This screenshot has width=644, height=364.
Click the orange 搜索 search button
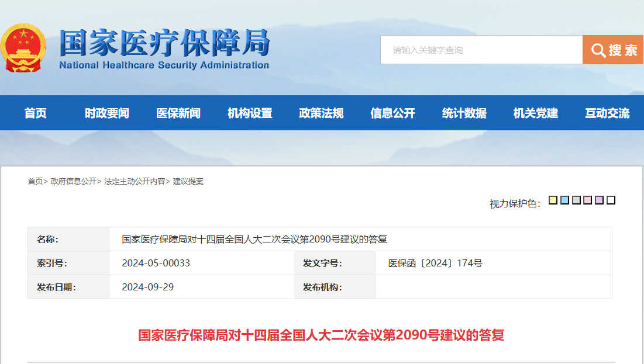pyautogui.click(x=612, y=50)
